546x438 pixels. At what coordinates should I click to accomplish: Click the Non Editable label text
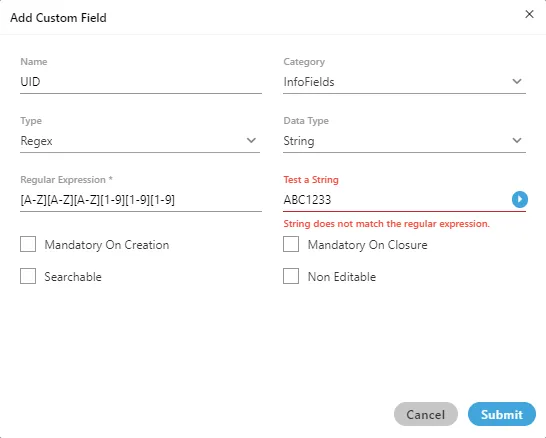[342, 277]
